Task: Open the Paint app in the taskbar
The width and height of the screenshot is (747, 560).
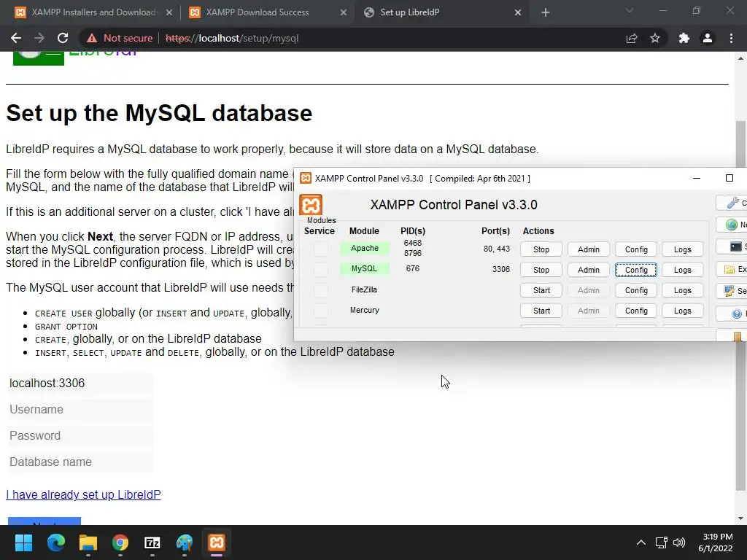Action: pyautogui.click(x=185, y=542)
